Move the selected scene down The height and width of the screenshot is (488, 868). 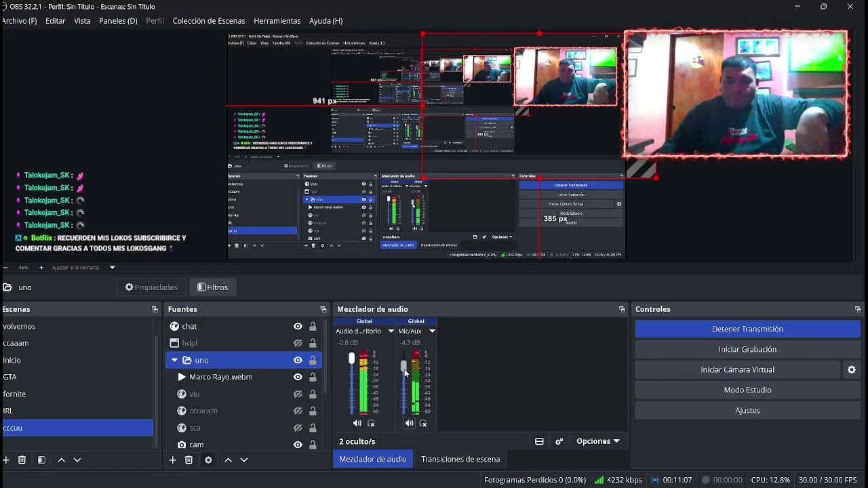click(77, 460)
